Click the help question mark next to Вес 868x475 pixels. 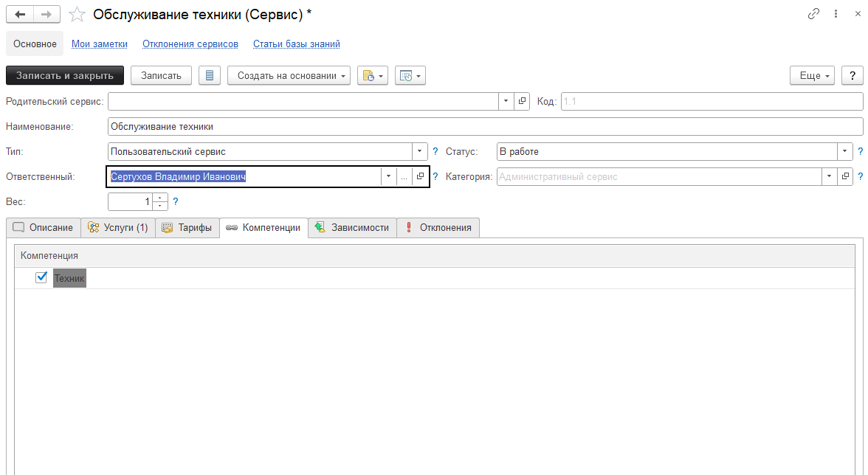(176, 201)
